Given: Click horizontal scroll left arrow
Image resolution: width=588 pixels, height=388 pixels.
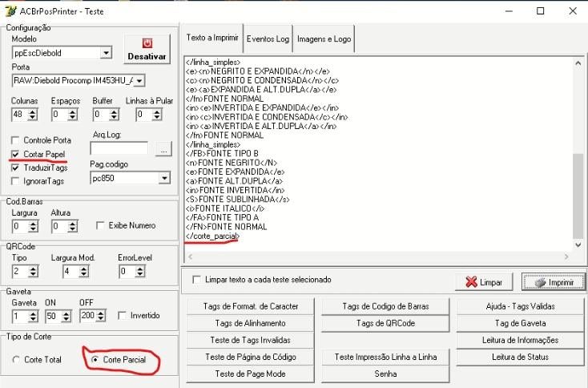Looking at the screenshot, I should tap(190, 257).
